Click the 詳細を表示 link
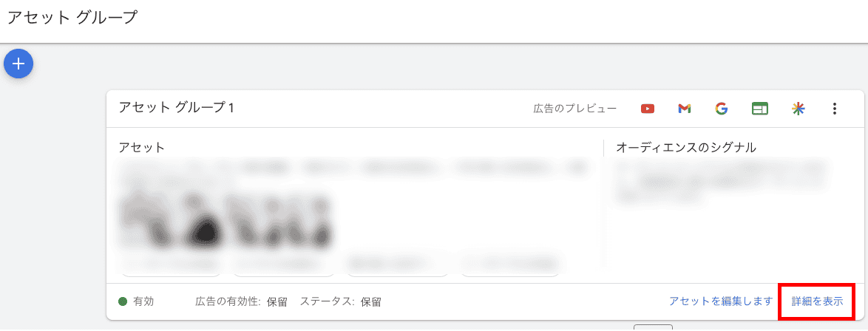This screenshot has width=868, height=331. (817, 301)
